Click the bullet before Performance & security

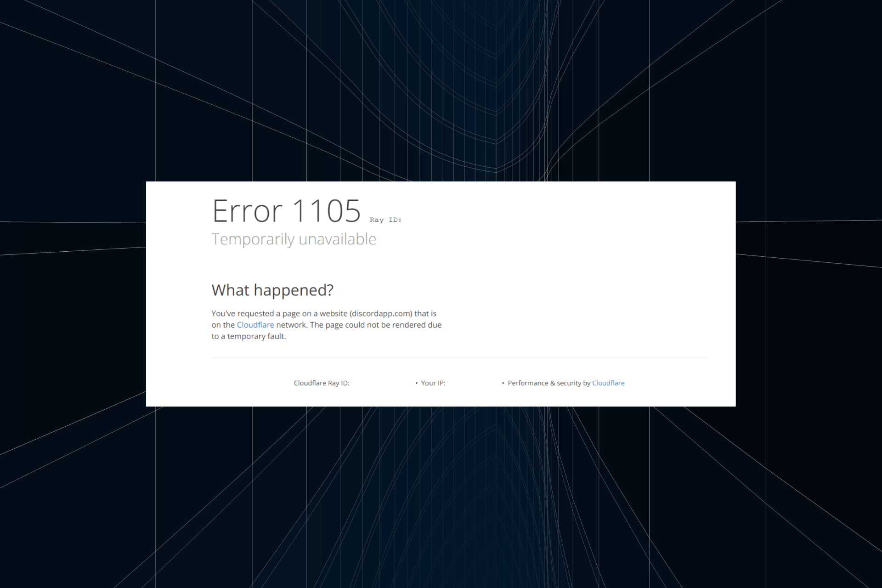coord(503,383)
